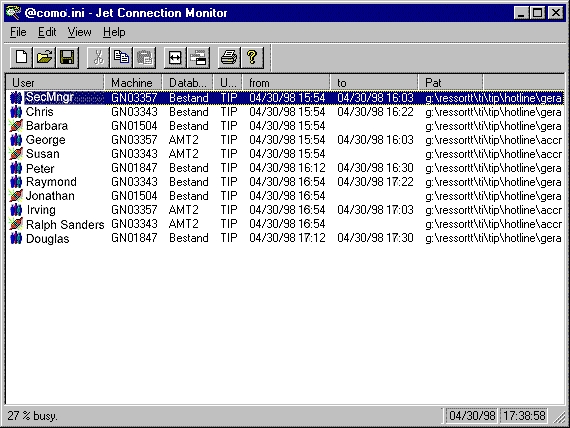Save using the floppy disk icon
Viewport: 570px width, 428px height.
pos(67,57)
